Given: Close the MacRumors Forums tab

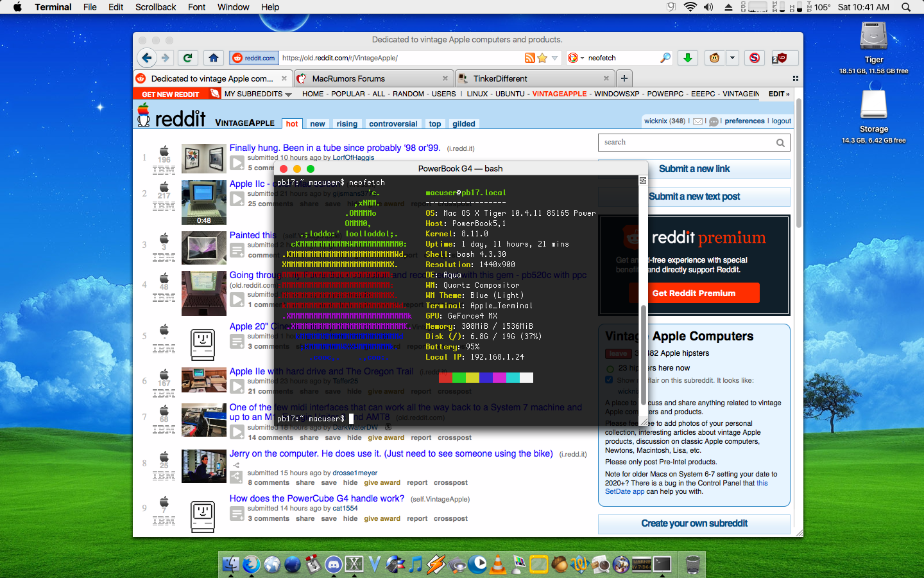Looking at the screenshot, I should click(445, 78).
